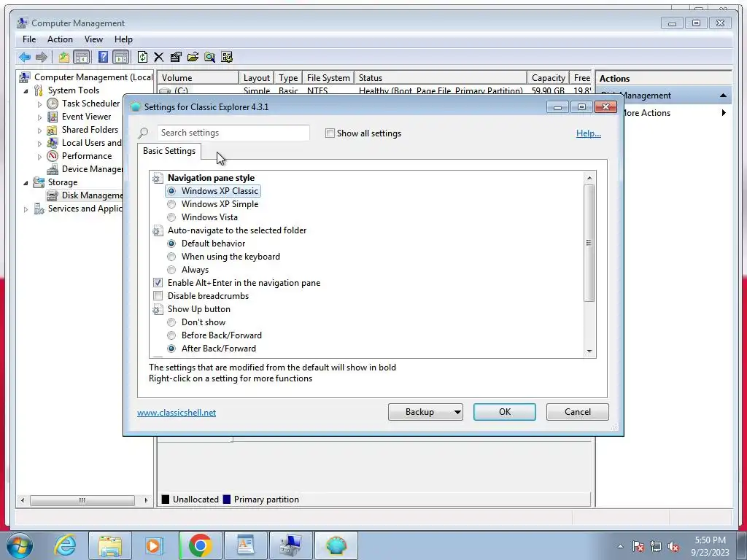Expand the Performance tree node
747x560 pixels.
point(39,156)
